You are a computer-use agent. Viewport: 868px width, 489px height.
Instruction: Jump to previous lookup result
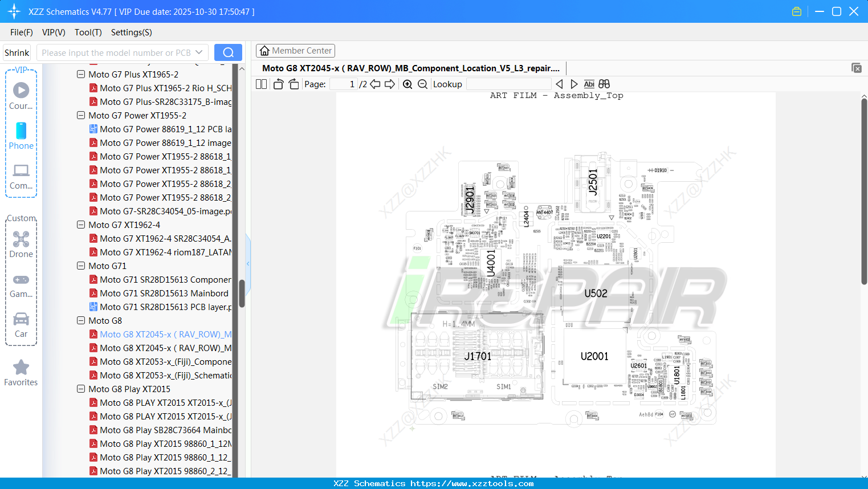(x=559, y=84)
